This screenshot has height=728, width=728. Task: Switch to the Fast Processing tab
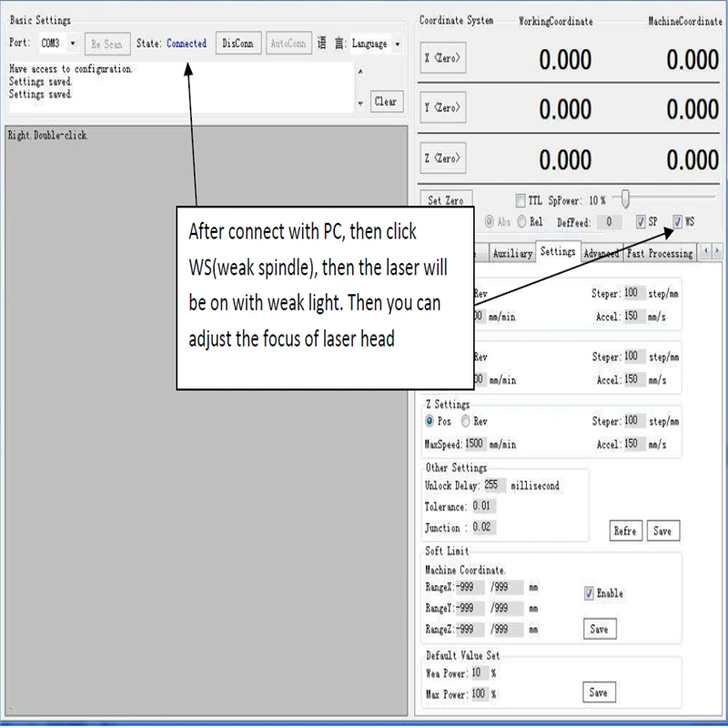pos(659,253)
